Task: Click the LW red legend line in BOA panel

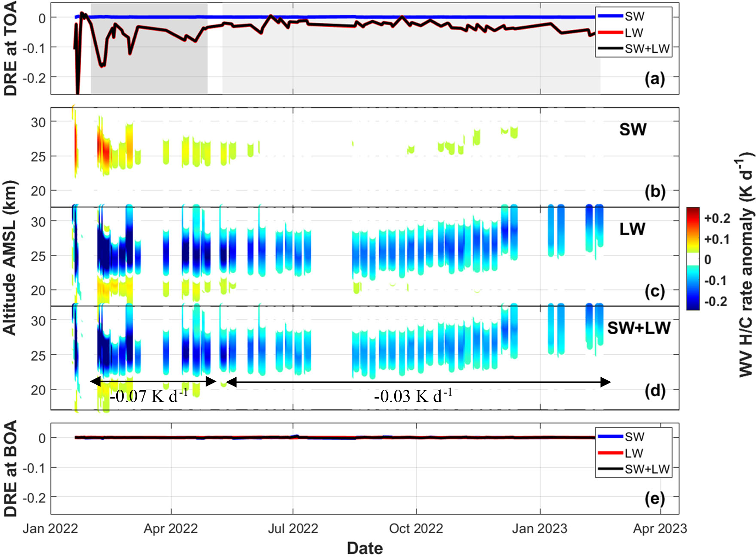Action: tap(610, 453)
